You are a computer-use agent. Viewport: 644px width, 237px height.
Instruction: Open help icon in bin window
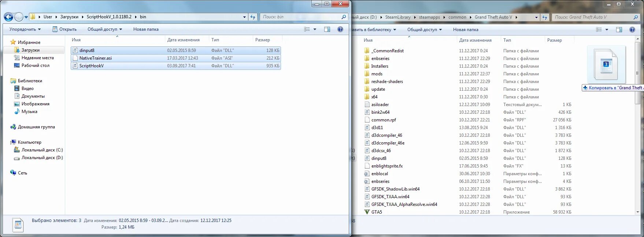(x=340, y=29)
